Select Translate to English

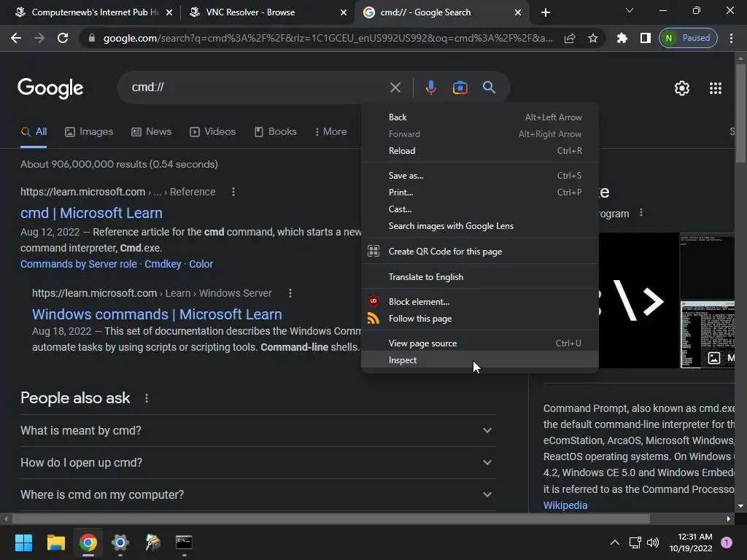(x=480, y=277)
